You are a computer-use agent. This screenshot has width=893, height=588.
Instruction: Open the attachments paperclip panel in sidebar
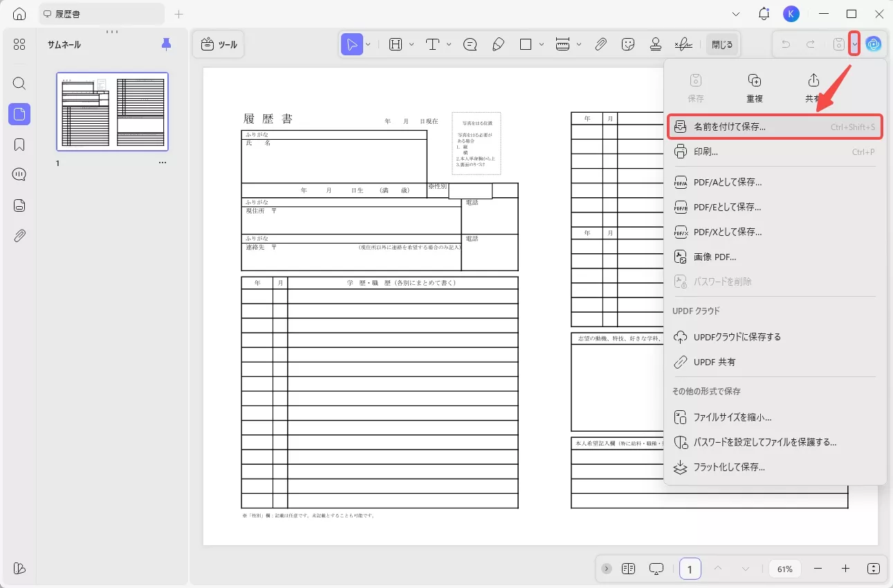tap(19, 236)
